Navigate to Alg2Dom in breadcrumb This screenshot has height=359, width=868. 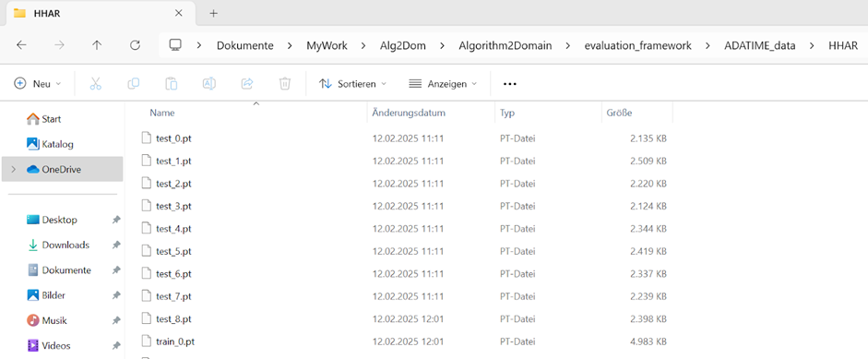(402, 46)
